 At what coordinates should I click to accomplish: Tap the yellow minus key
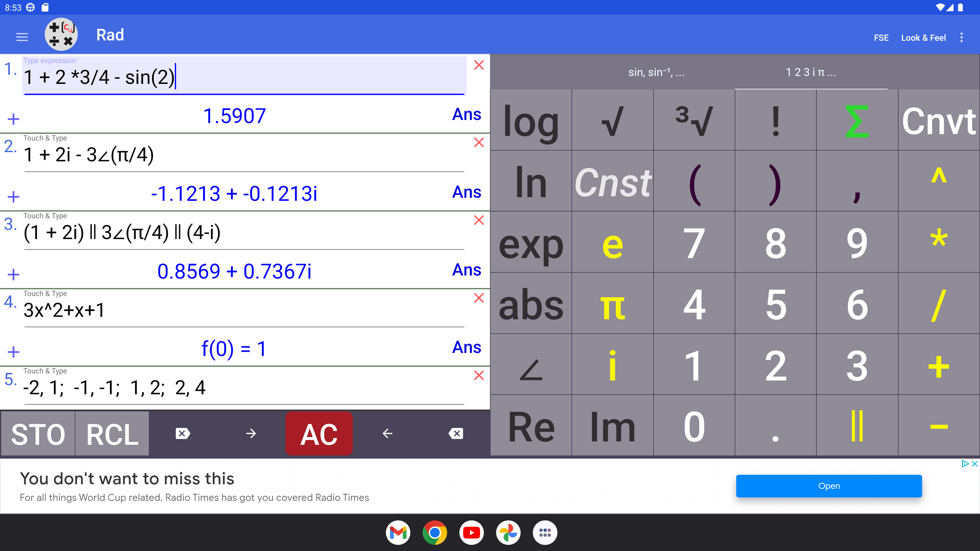[x=939, y=425]
